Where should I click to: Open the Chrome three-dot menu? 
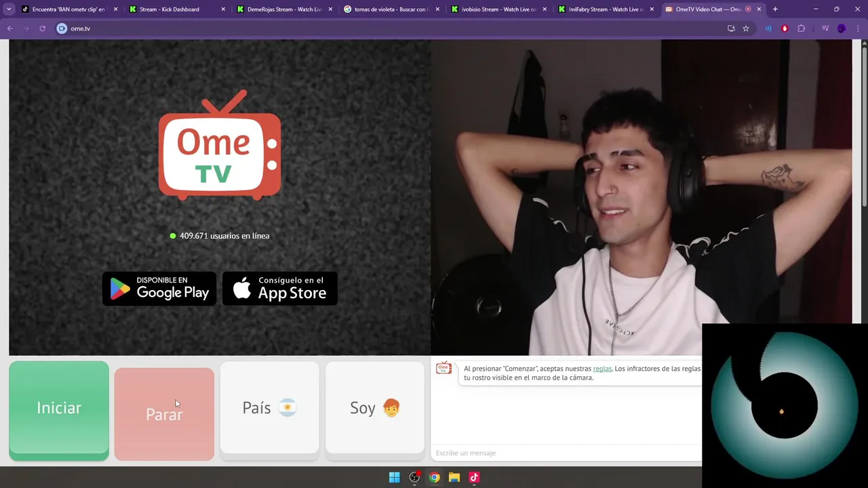[858, 28]
